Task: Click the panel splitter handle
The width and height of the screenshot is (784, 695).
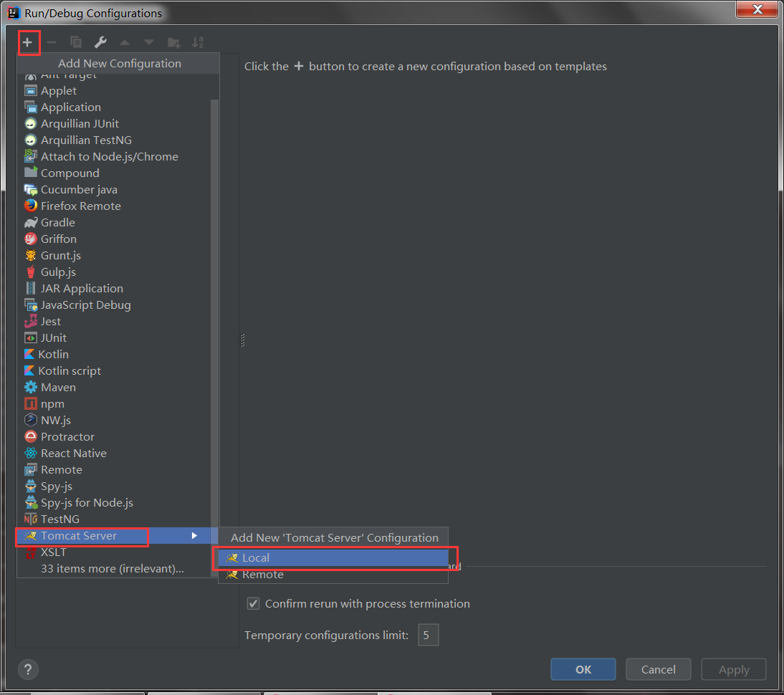Action: pyautogui.click(x=242, y=340)
